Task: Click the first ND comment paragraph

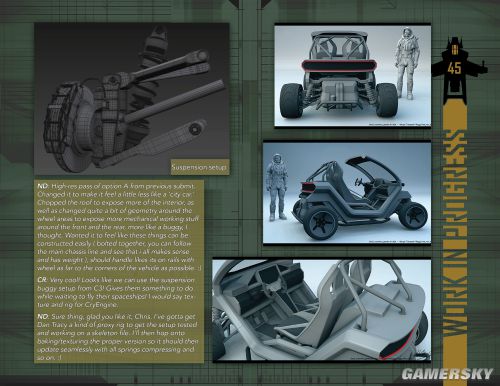Action: click(119, 227)
